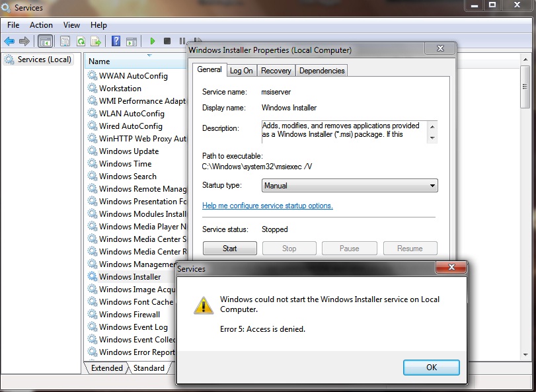Click OK in the error dialog
The width and height of the screenshot is (536, 392).
[432, 368]
